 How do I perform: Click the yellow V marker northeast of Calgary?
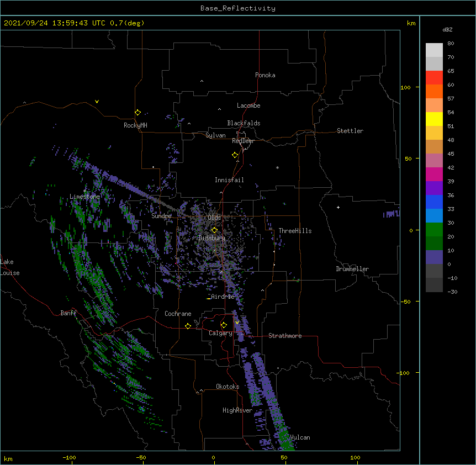click(237, 323)
